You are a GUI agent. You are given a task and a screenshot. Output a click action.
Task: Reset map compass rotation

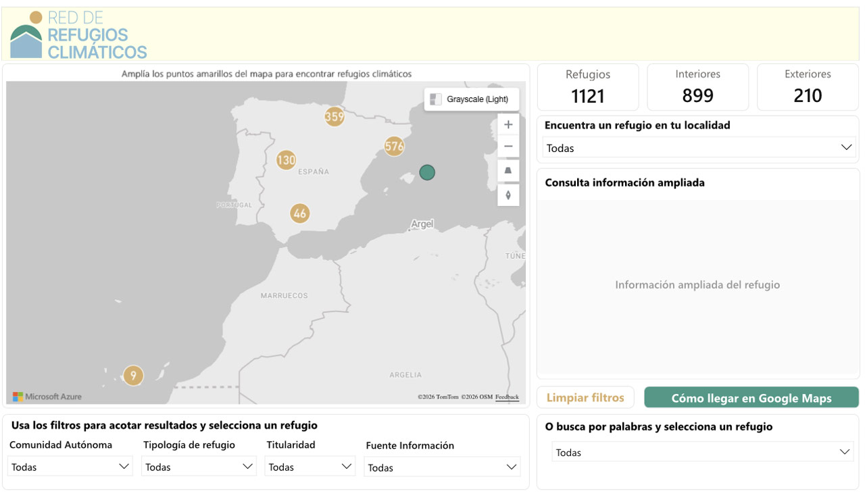(508, 195)
